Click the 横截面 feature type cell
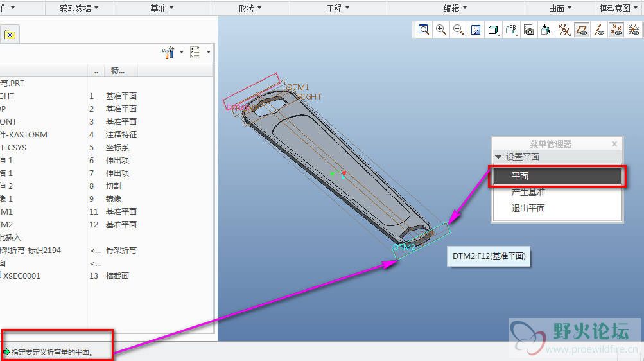Image resolution: width=644 pixels, height=361 pixels. click(117, 276)
